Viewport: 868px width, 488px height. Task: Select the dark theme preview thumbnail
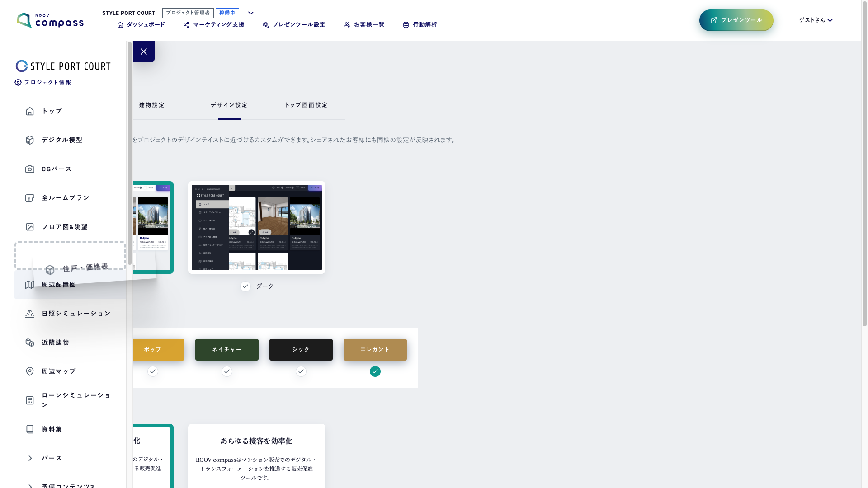[x=257, y=227]
